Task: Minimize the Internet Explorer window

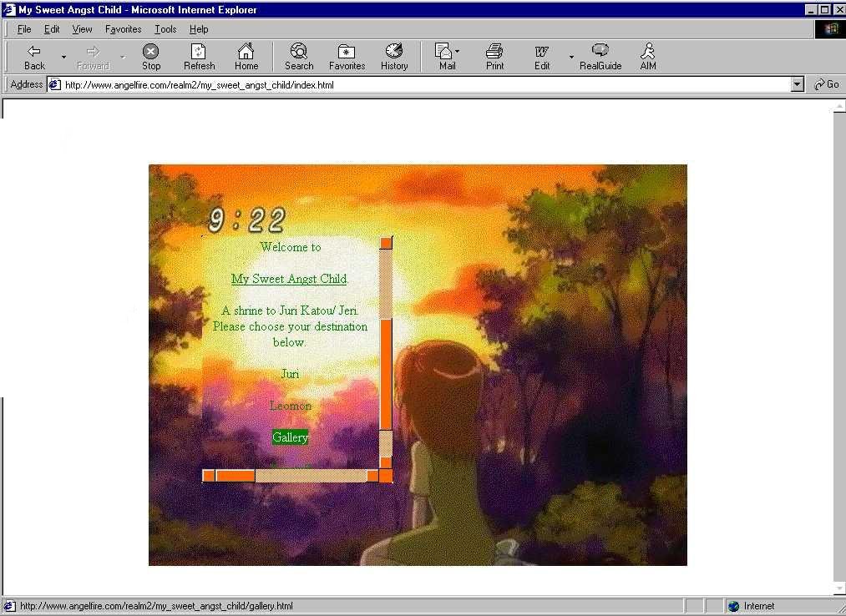Action: (812, 10)
